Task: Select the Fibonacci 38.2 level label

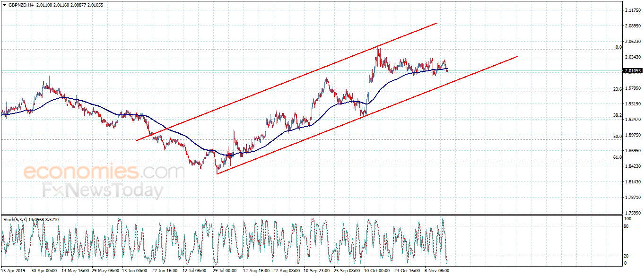Action: 617,115
